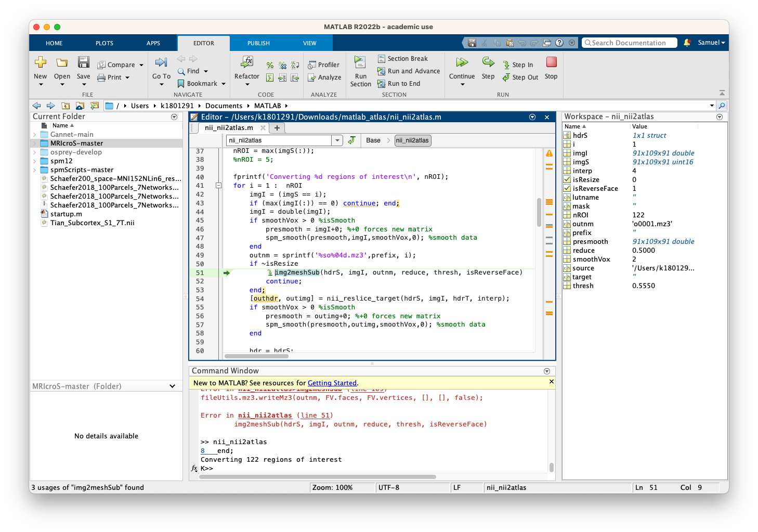Image resolution: width=758 pixels, height=532 pixels.
Task: Toggle the isResize workspace variable checkbox
Action: coord(567,179)
